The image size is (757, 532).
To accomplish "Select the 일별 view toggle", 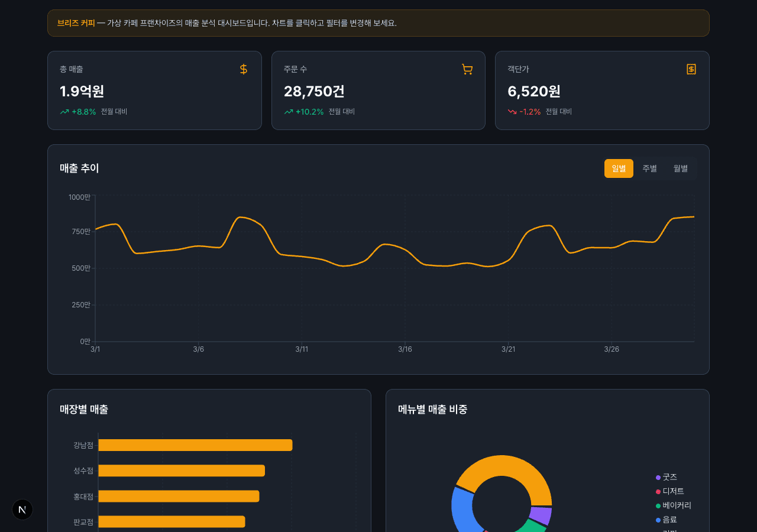I will pyautogui.click(x=619, y=168).
